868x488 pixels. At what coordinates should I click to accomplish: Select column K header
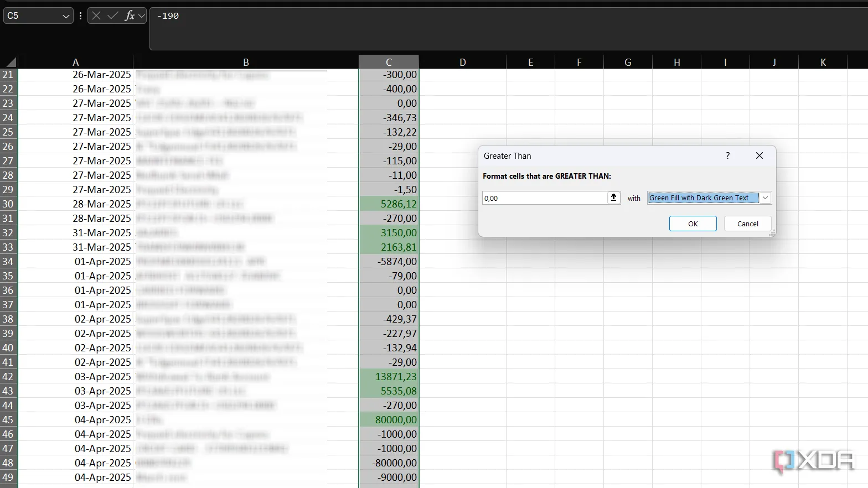tap(823, 62)
